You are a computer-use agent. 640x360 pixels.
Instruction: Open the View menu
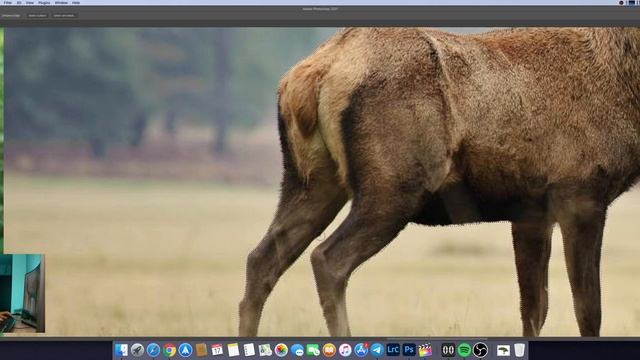click(x=30, y=2)
